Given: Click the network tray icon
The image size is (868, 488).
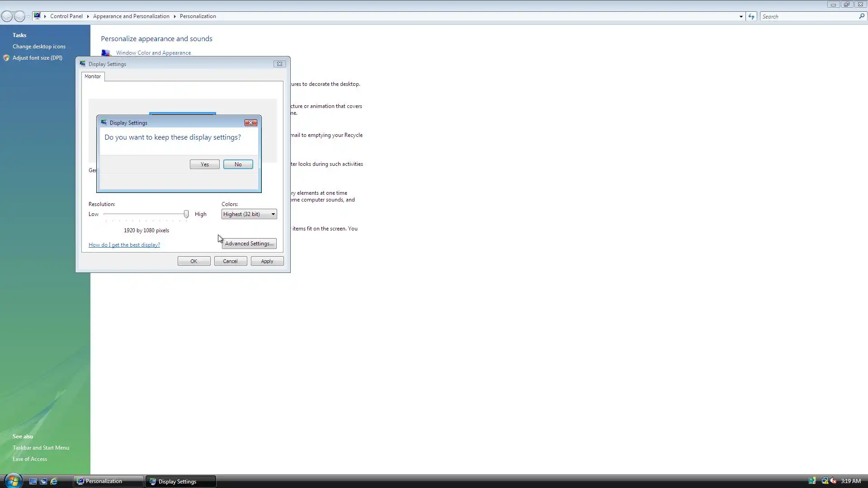Looking at the screenshot, I should point(825,481).
